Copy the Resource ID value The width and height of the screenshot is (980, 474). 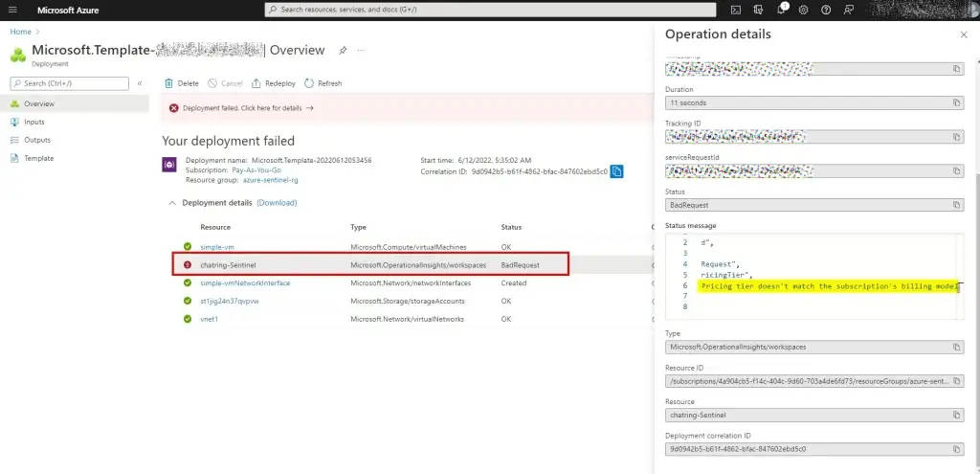click(956, 381)
